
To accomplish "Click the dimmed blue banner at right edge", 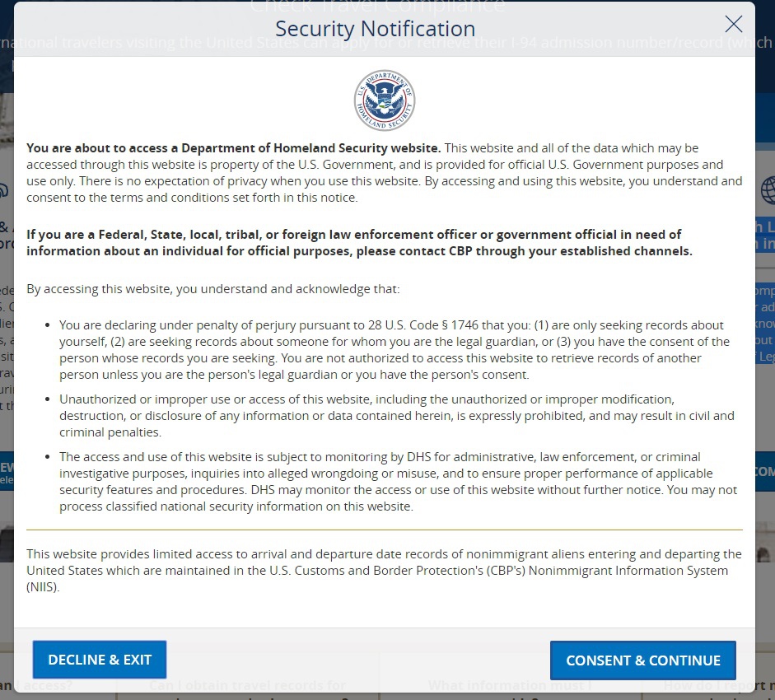I will pos(765,472).
